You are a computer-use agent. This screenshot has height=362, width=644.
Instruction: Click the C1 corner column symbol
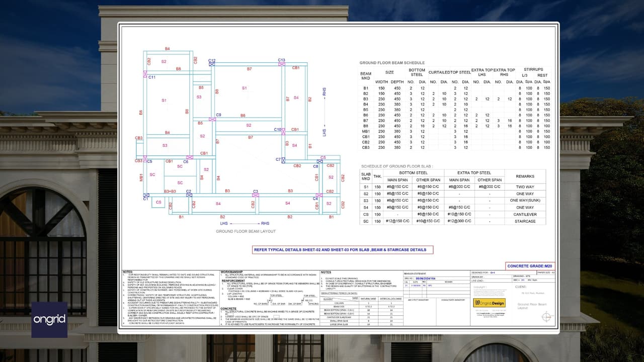[x=146, y=196]
